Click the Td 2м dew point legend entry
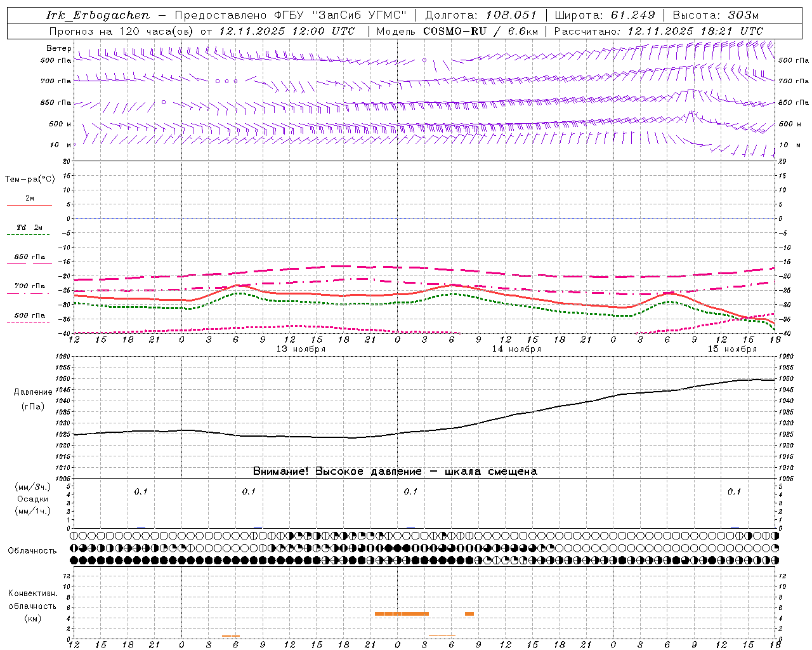 (x=30, y=227)
